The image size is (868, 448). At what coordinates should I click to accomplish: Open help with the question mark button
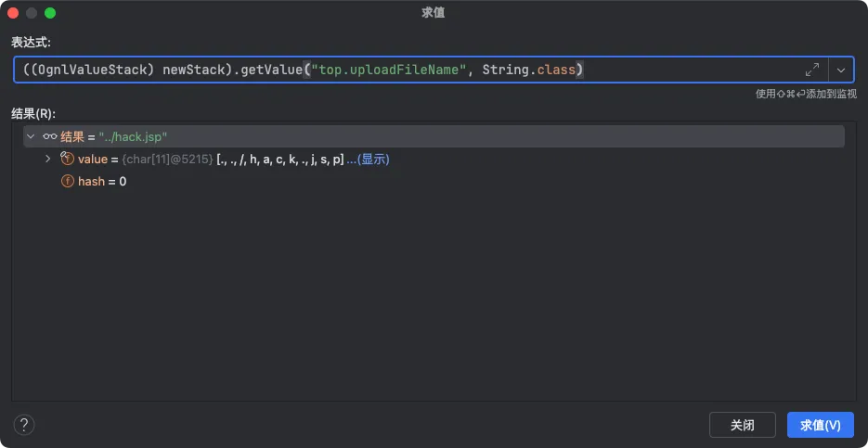point(24,426)
